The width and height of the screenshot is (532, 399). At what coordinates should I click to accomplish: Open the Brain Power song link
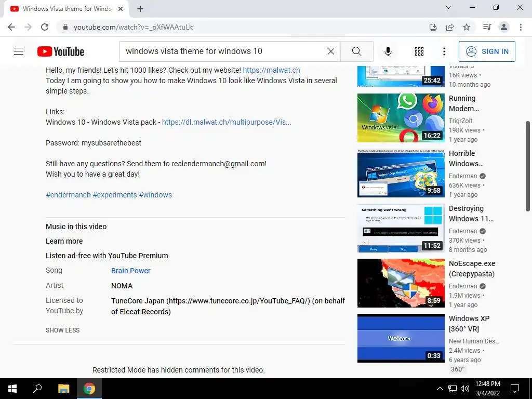[x=131, y=271]
